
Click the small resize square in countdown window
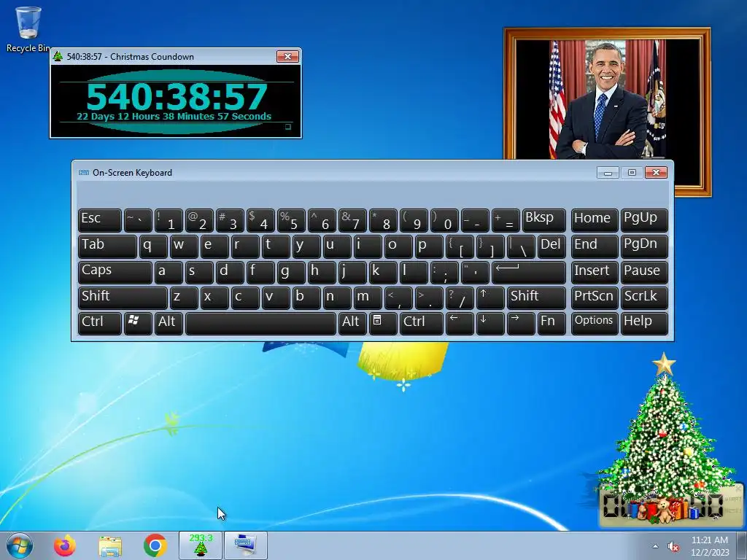287,127
